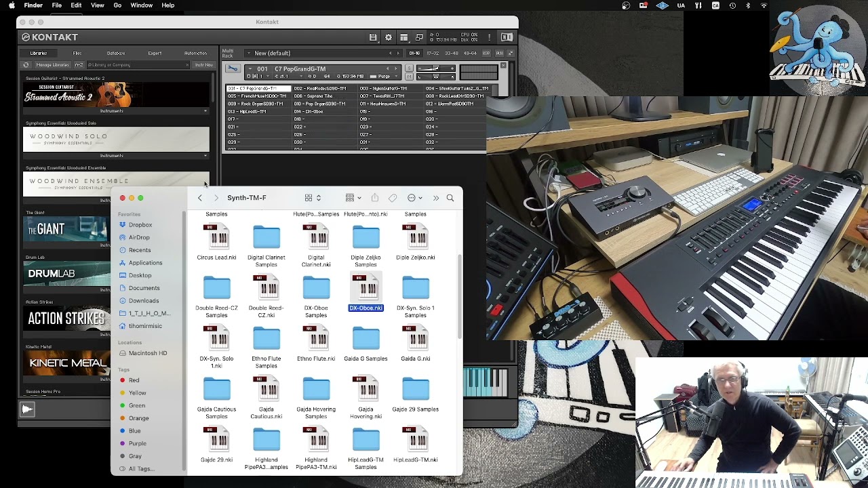Click the refresh libraries icon in Kontakt
The height and width of the screenshot is (488, 868).
[x=26, y=65]
